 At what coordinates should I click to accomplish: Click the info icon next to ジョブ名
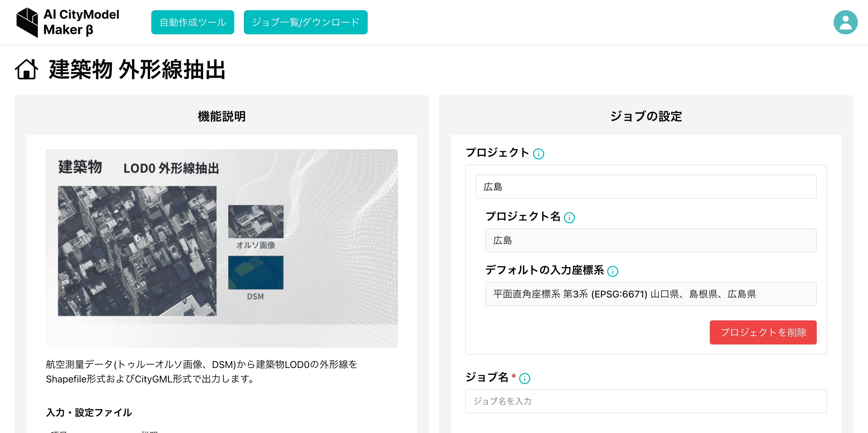pyautogui.click(x=524, y=378)
